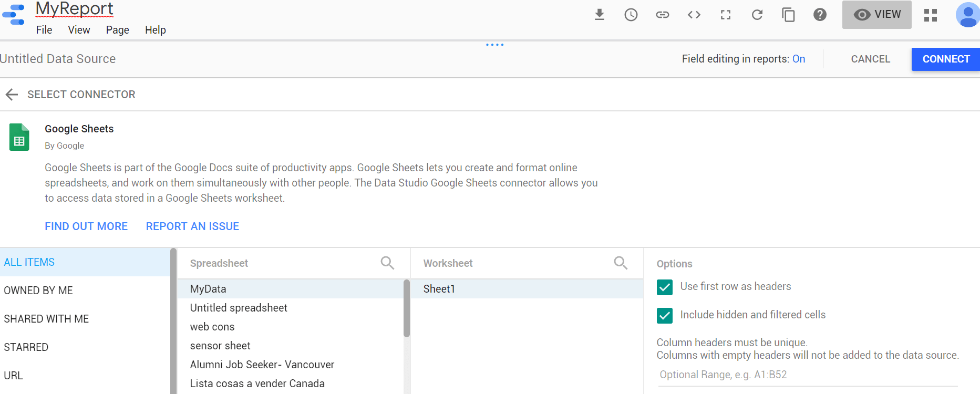Open FIND OUT MORE link
This screenshot has height=394, width=980.
point(86,226)
